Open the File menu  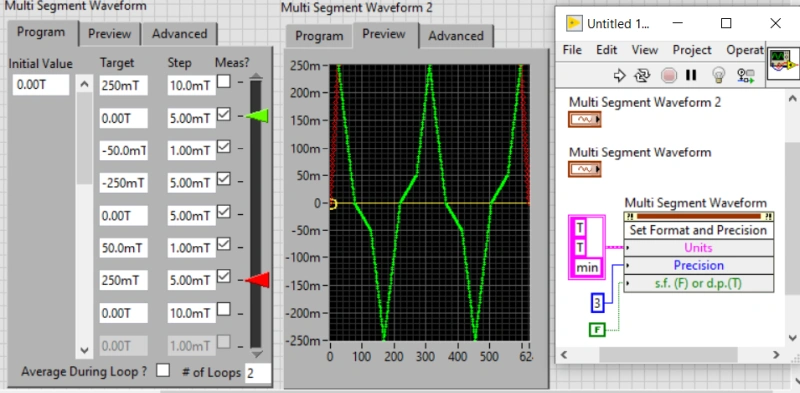coord(572,50)
